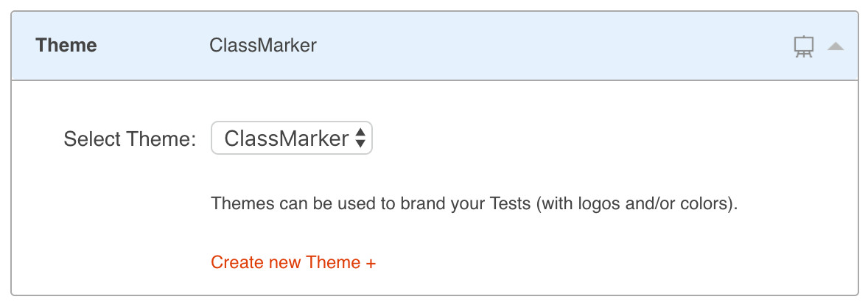Select the "ClassMarker" text inside the combo box
This screenshot has height=305, width=868.
[x=286, y=139]
